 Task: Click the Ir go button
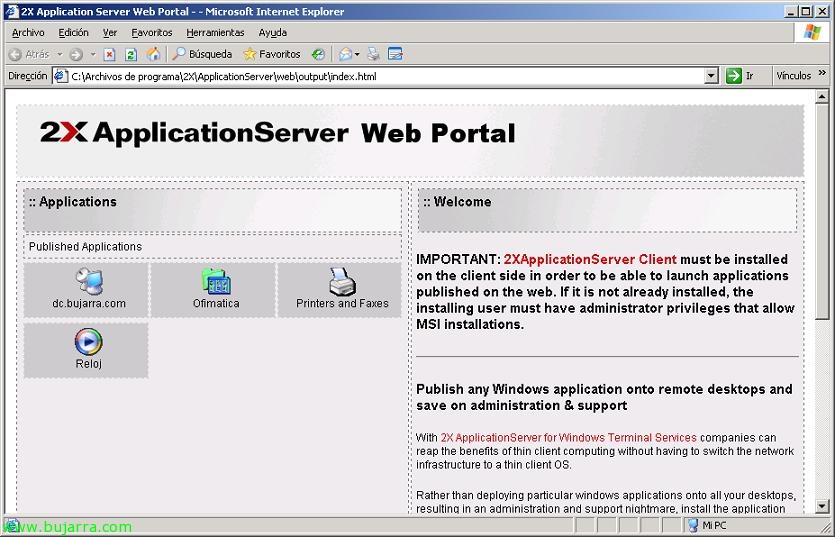point(741,76)
